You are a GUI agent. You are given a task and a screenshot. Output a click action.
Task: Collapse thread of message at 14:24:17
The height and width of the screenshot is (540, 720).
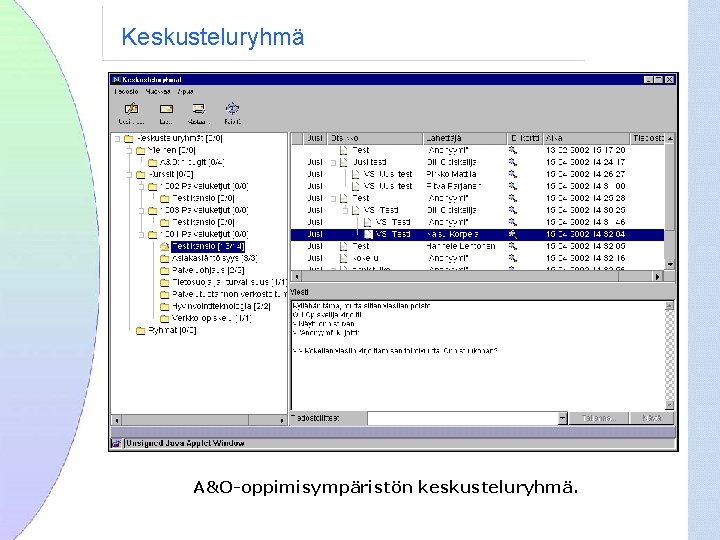click(x=333, y=163)
